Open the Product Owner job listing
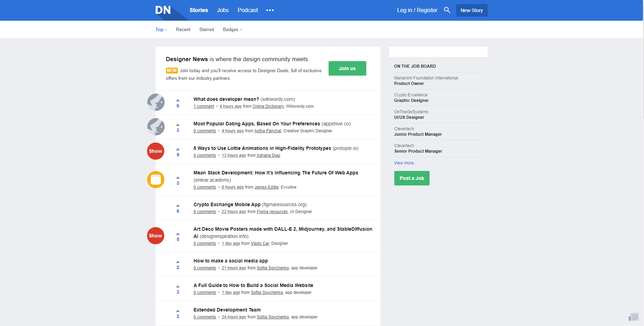The image size is (644, 326). 409,84
